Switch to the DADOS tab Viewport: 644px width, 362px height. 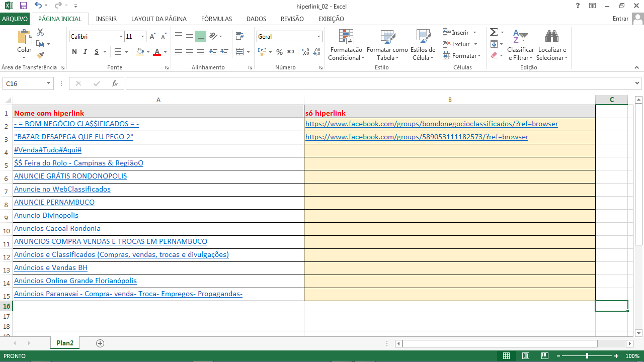click(x=257, y=19)
